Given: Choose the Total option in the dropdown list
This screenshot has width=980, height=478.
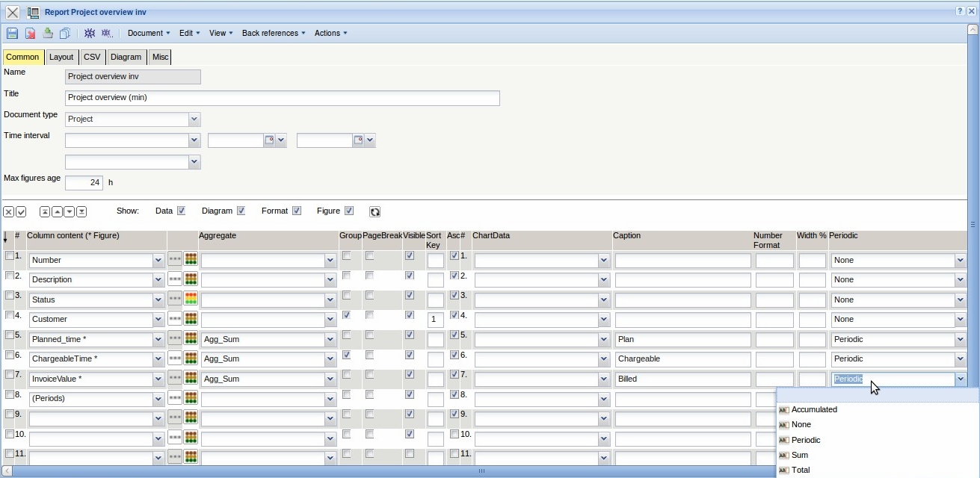Looking at the screenshot, I should (800, 471).
